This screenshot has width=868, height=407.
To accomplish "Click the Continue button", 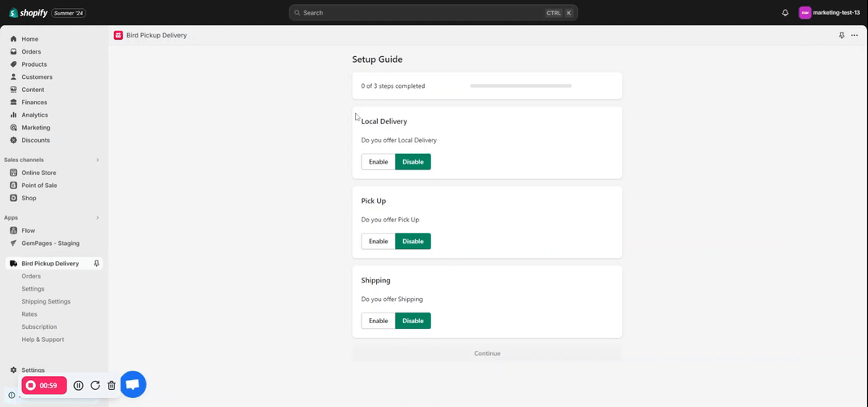I will click(487, 353).
